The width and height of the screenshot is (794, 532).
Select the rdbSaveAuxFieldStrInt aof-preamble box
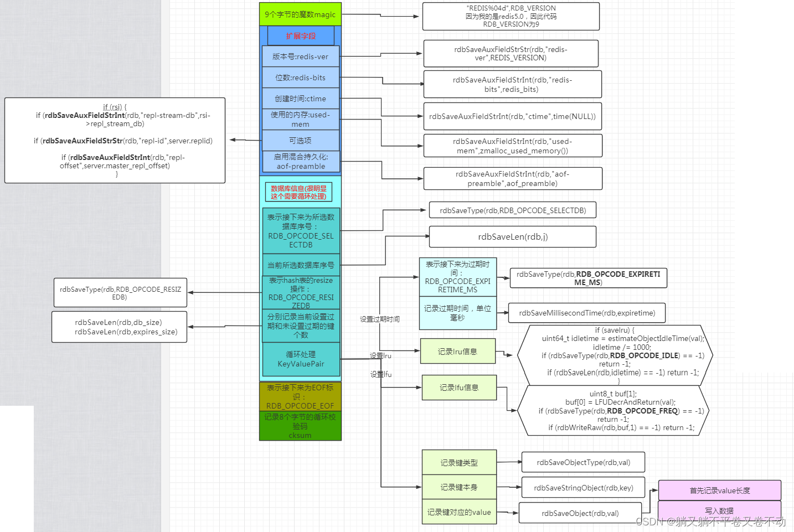[x=513, y=178]
